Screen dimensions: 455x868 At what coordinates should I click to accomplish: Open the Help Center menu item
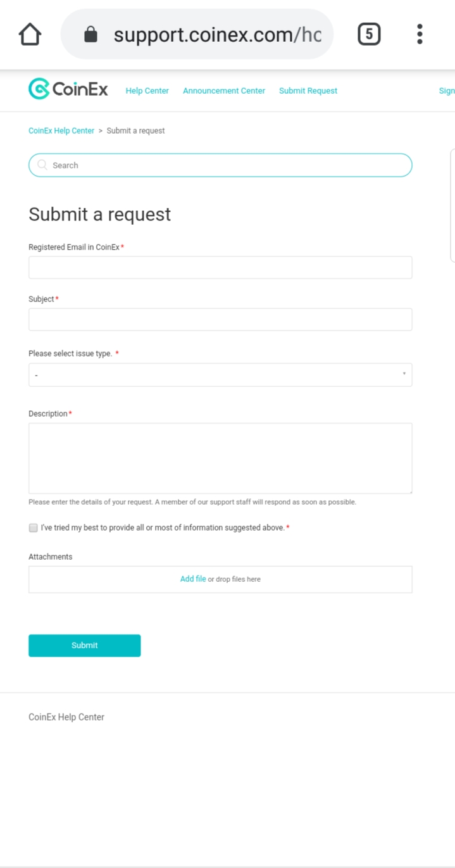[x=147, y=91]
